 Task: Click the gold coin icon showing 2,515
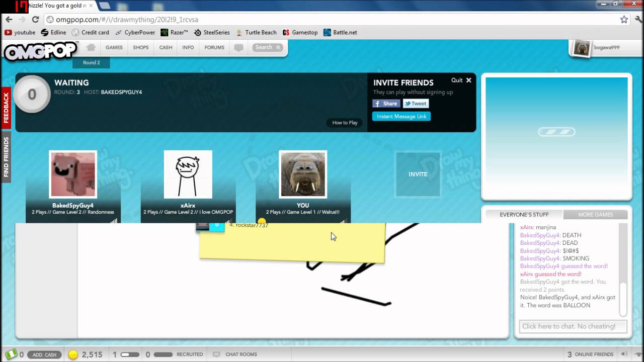(x=73, y=354)
